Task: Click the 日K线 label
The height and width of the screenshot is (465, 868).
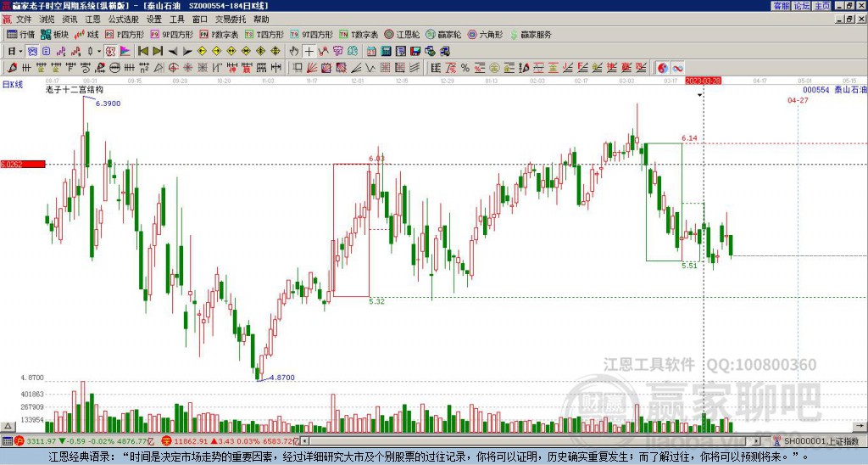Action: (x=12, y=85)
